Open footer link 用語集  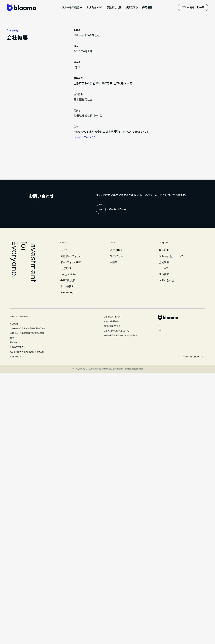coord(113,262)
